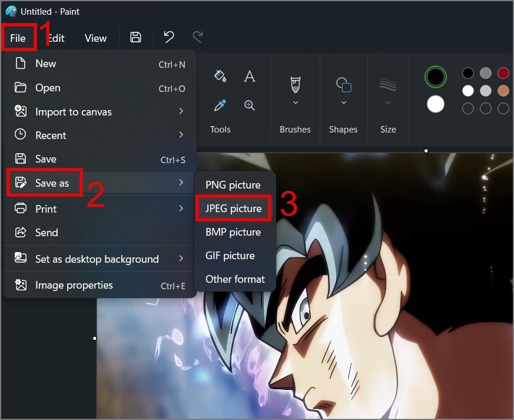Expand the Print submenu chevron

tap(181, 208)
